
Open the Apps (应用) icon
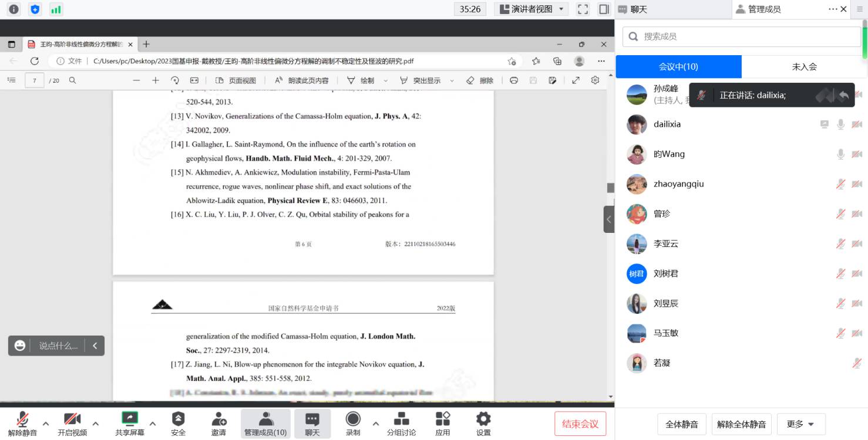click(442, 419)
